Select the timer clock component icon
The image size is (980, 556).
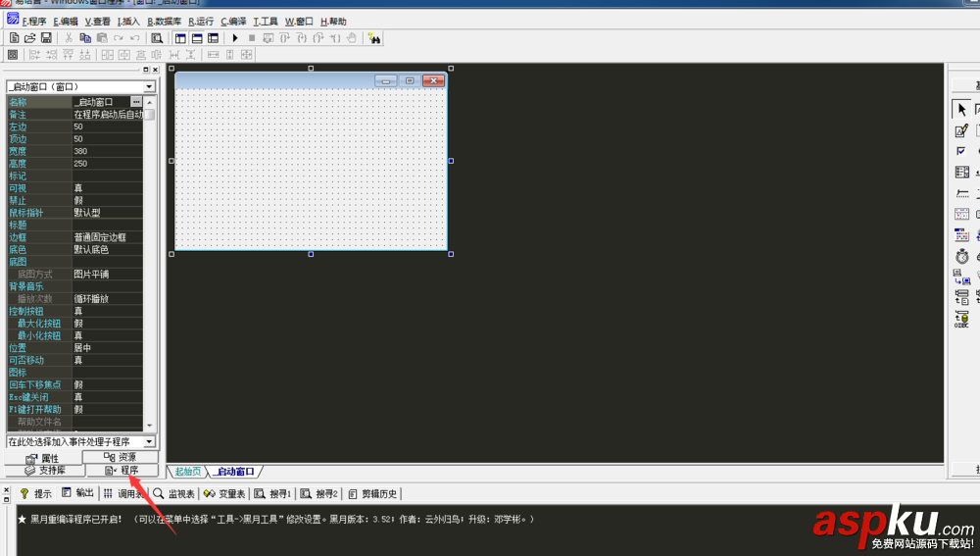click(x=961, y=256)
